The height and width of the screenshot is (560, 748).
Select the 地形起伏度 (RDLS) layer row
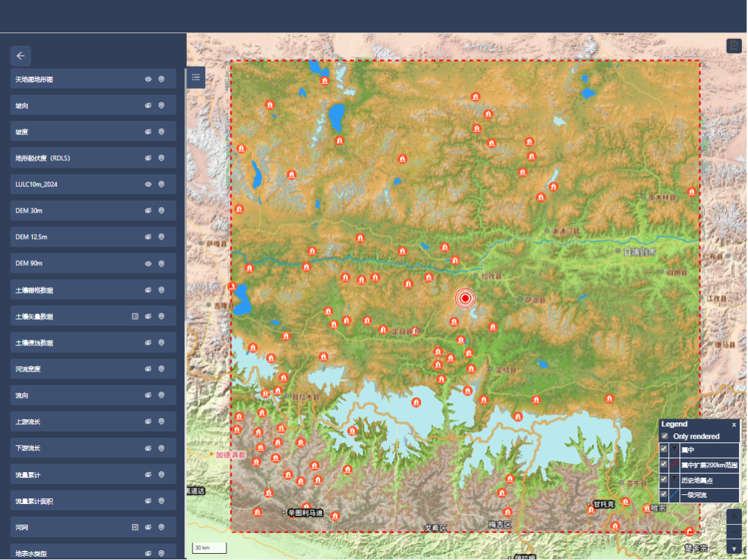pos(69,159)
